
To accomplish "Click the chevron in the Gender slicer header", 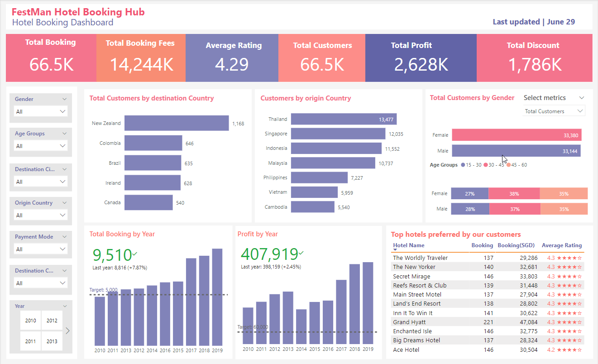I will point(64,99).
